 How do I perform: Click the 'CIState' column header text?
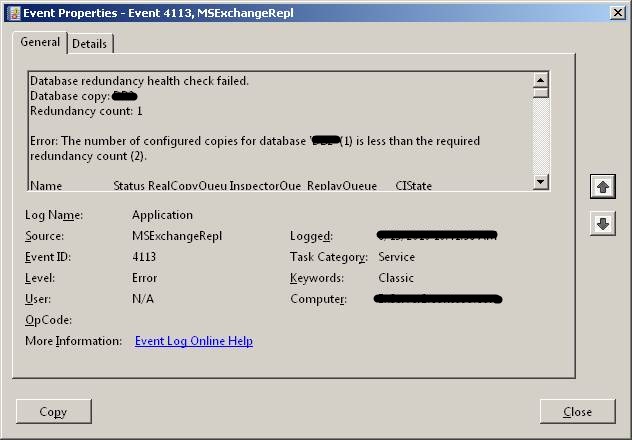coord(414,186)
